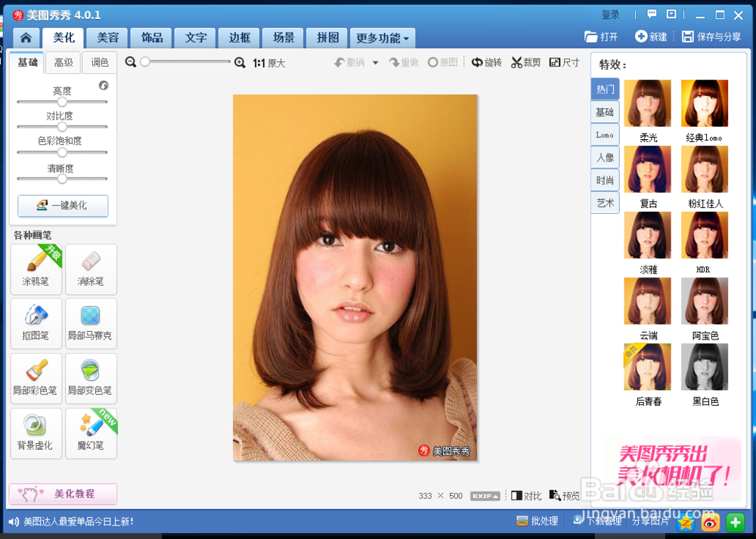This screenshot has height=539, width=756.
Task: Click the EXIF info badge
Action: [x=485, y=496]
